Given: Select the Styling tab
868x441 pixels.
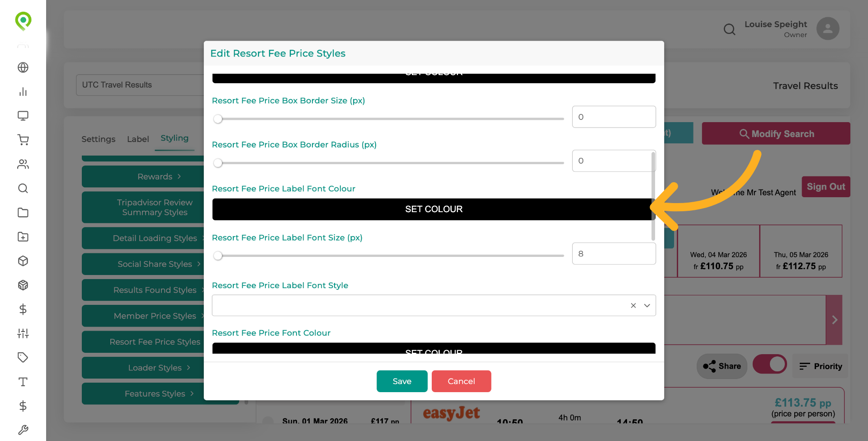Looking at the screenshot, I should pos(175,138).
